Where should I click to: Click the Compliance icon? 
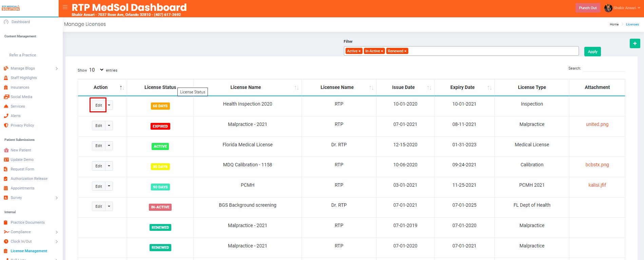tap(6, 232)
